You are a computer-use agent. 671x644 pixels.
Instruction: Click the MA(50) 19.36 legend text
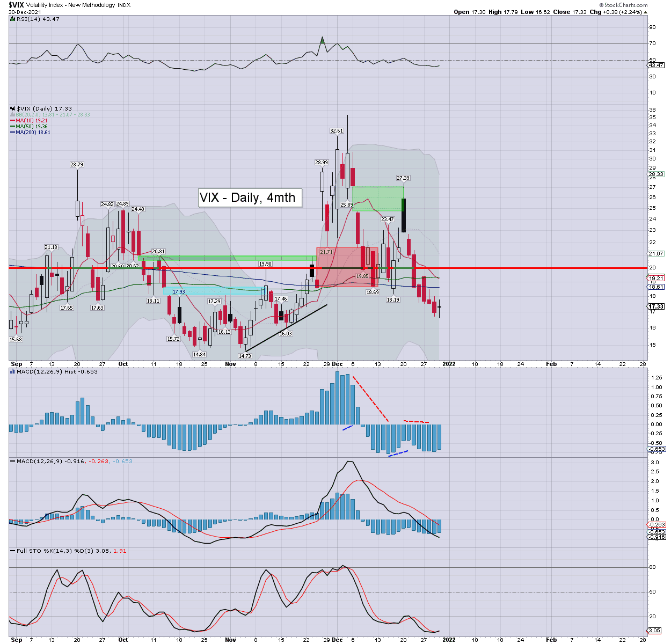(32, 127)
